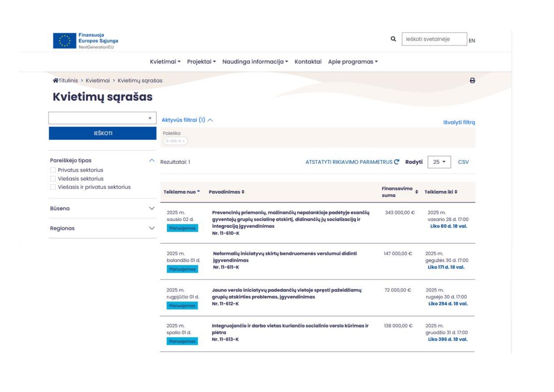Click the Planuojamas badge for Nr. 11-610-K
Screen dimensions: 554x392
tap(182, 228)
